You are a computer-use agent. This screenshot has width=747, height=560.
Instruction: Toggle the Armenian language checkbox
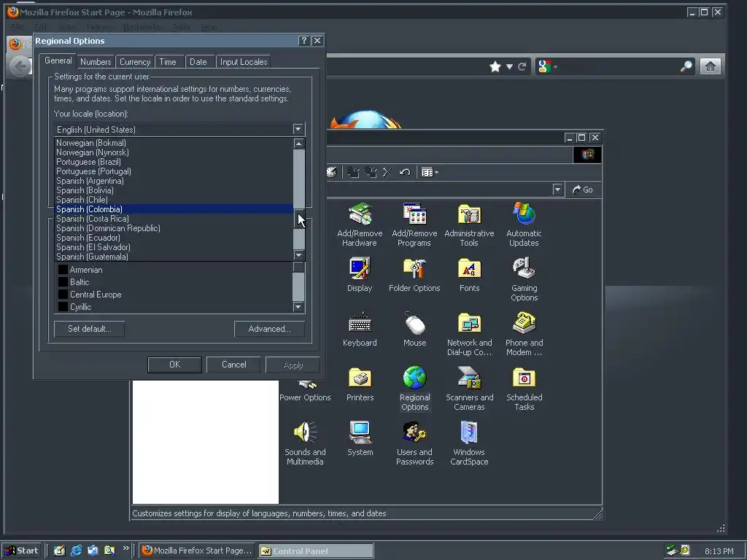[x=63, y=270]
